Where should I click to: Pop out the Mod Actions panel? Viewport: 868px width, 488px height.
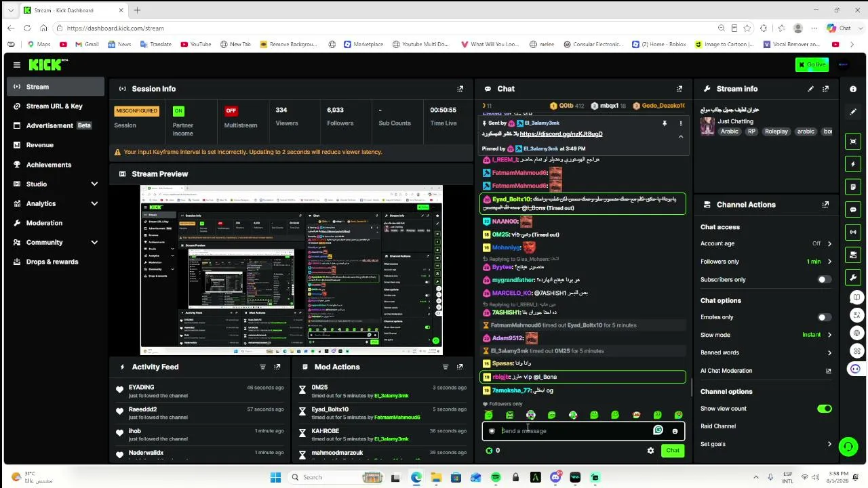coord(460,367)
